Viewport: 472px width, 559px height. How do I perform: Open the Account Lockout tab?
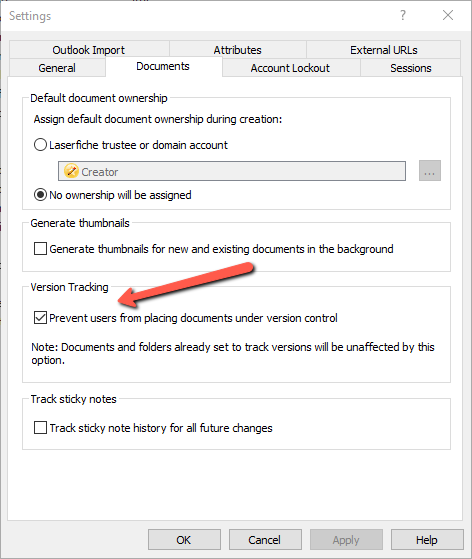pyautogui.click(x=291, y=68)
